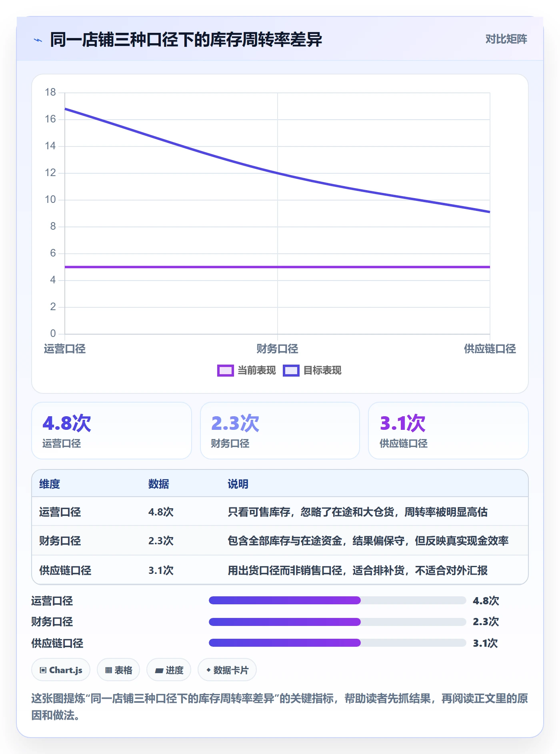Click the description text for 财务口径 row
Image resolution: width=560 pixels, height=754 pixels.
[368, 541]
